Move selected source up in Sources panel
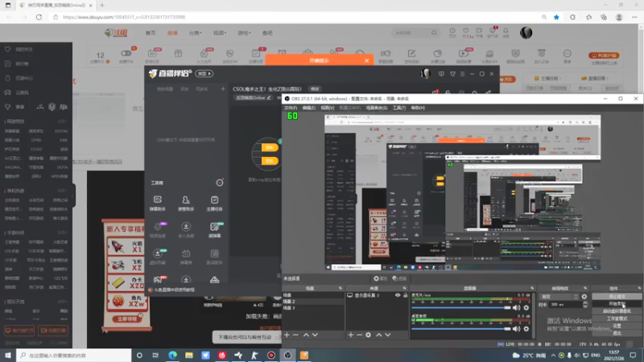The image size is (644, 362). (x=378, y=335)
